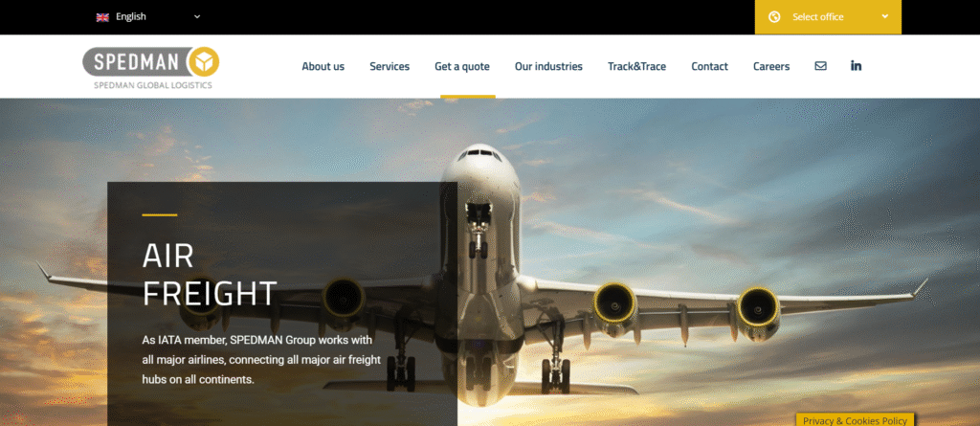
Task: Click the SPEDMAN wordmark in the logo
Action: click(137, 62)
